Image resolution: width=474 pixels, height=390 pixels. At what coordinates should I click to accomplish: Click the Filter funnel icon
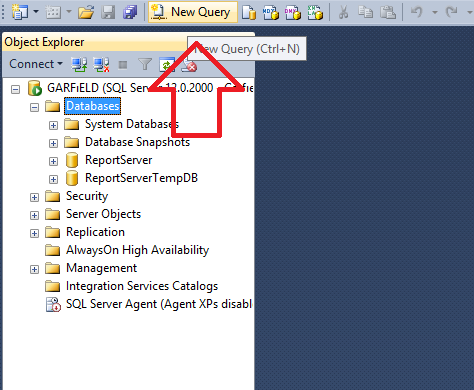[145, 64]
